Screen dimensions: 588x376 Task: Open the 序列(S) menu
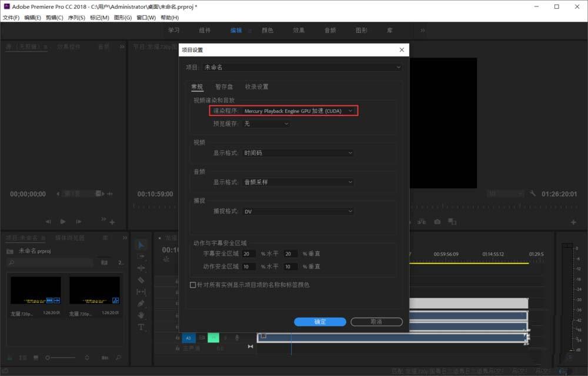tap(77, 17)
